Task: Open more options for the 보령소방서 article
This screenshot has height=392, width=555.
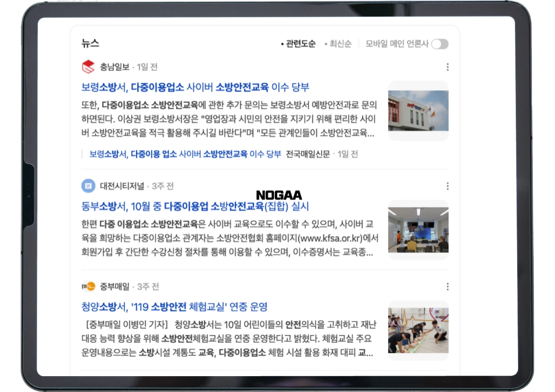Action: pyautogui.click(x=448, y=67)
